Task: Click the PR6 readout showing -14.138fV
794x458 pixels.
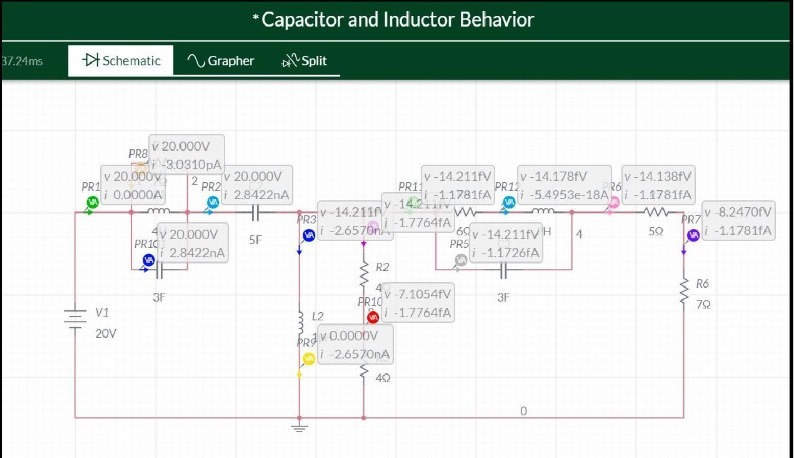Action: (658, 185)
